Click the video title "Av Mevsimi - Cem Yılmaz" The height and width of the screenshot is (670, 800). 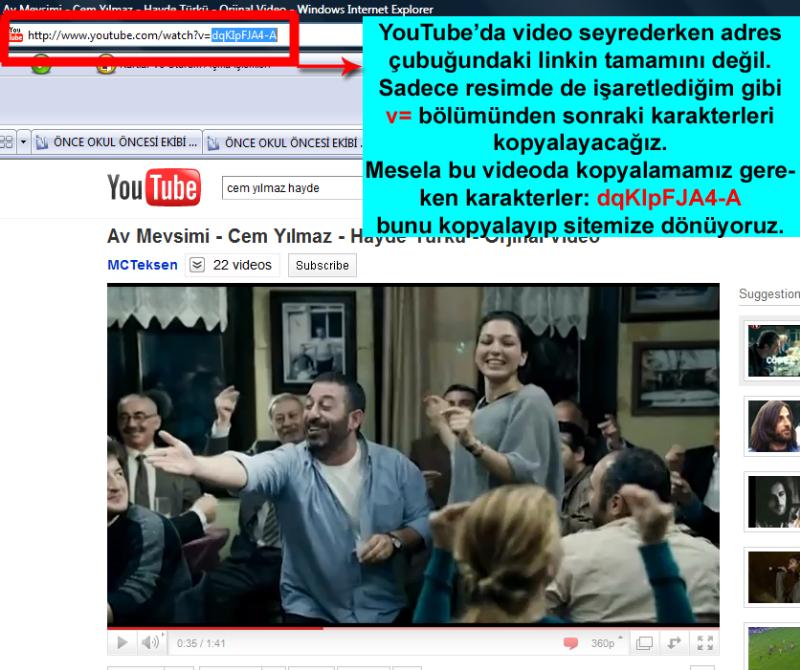(x=219, y=236)
